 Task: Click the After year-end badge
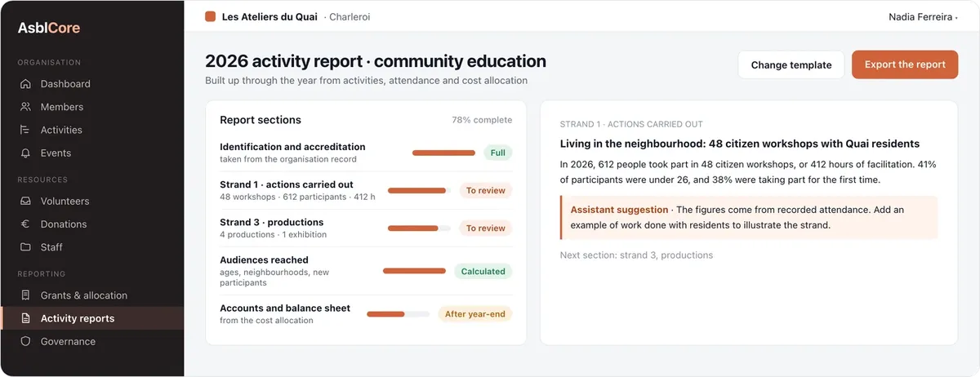point(474,313)
